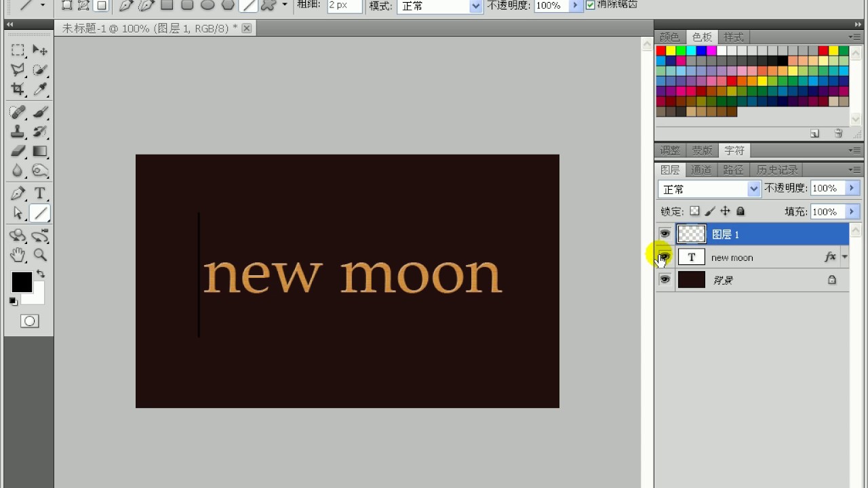Select Fill Pixels mode in options bar
The height and width of the screenshot is (488, 868).
click(101, 5)
